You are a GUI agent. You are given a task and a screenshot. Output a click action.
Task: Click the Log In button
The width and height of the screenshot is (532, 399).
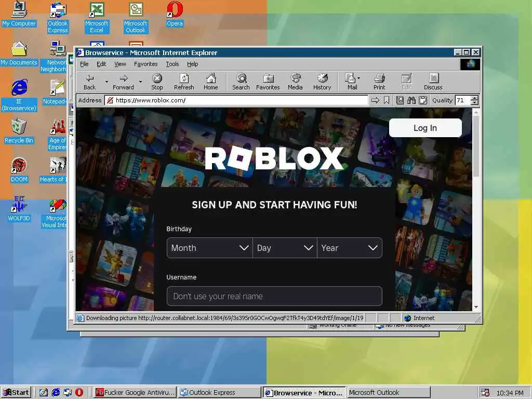425,128
